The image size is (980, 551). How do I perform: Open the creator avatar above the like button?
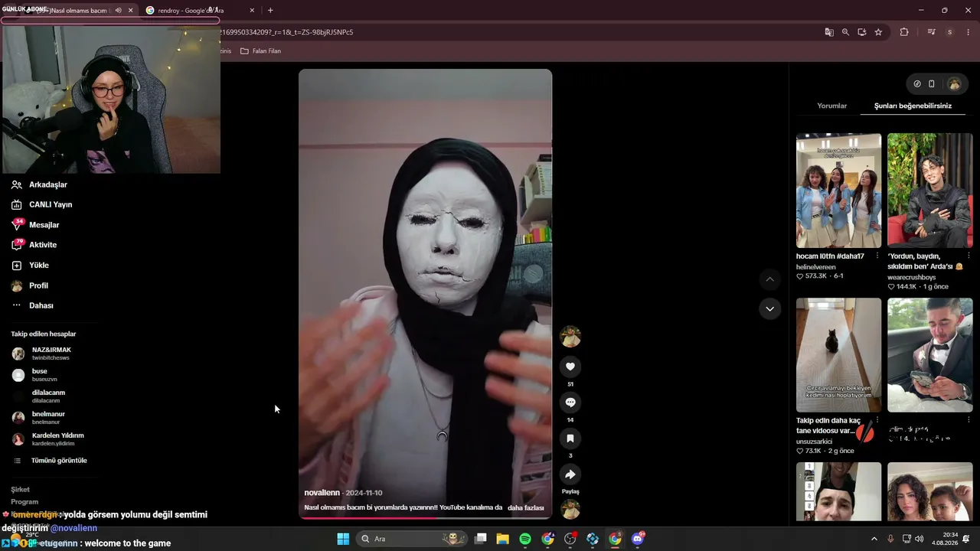(x=570, y=337)
